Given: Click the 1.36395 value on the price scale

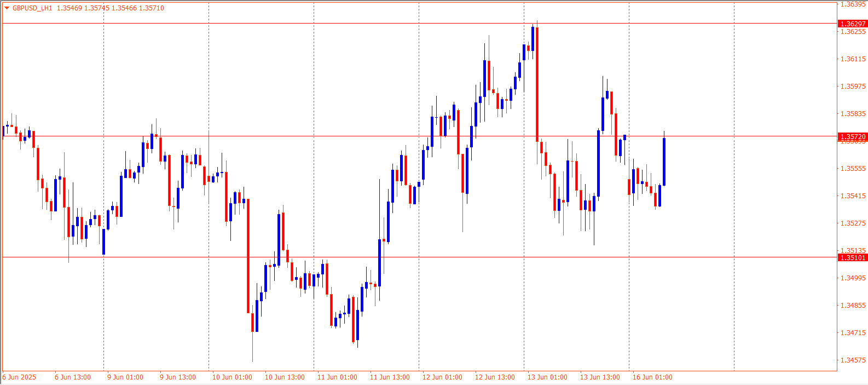Looking at the screenshot, I should point(853,4).
